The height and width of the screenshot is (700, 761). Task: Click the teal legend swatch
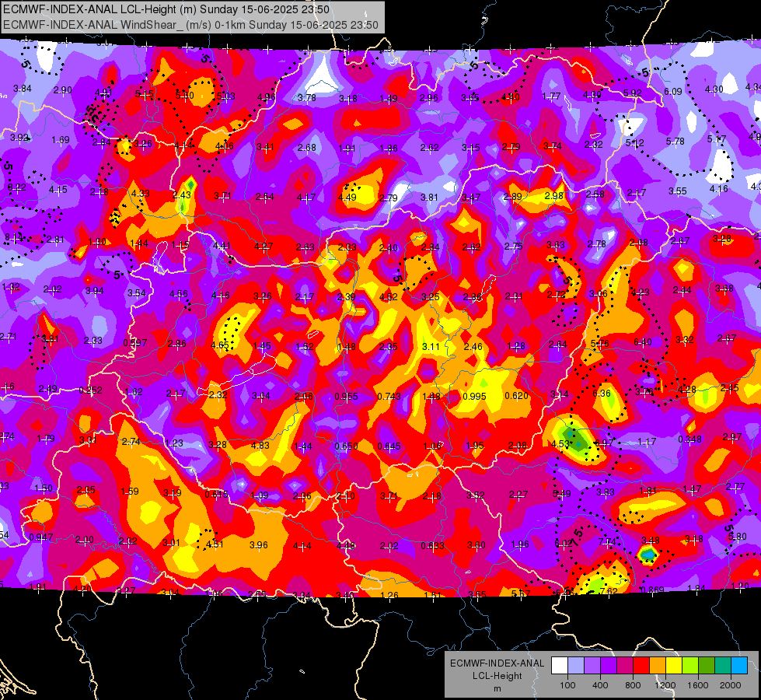[723, 666]
